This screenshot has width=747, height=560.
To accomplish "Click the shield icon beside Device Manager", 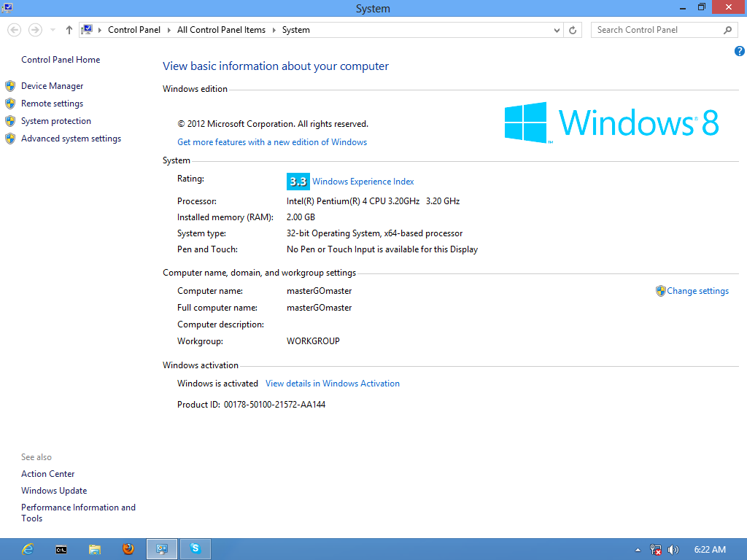I will [x=10, y=86].
